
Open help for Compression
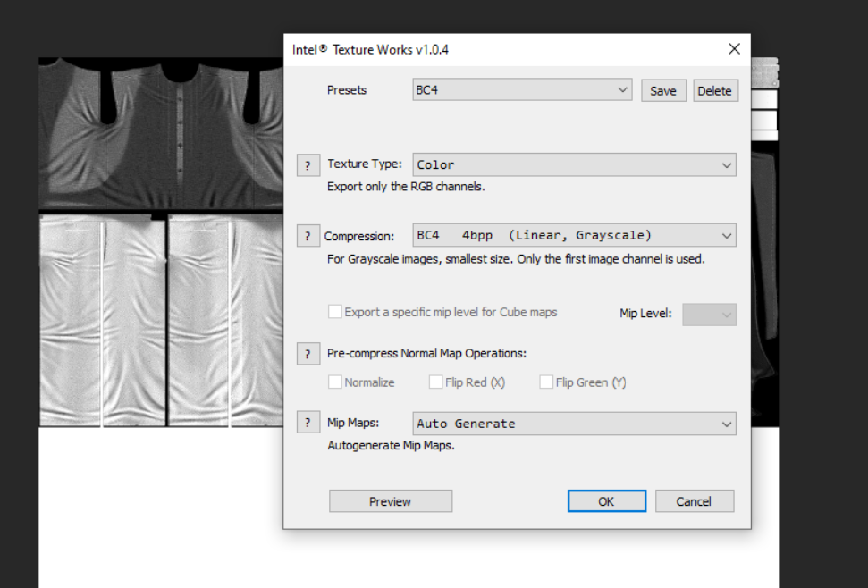[308, 236]
